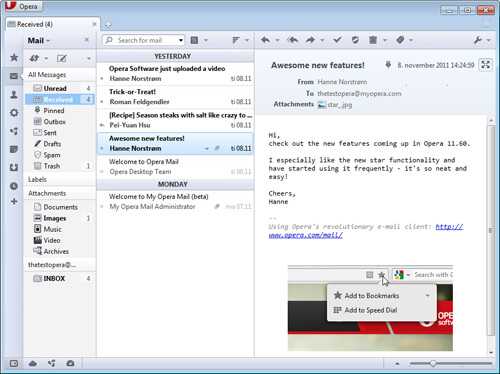This screenshot has height=374, width=500.
Task: Click the Labels section heading
Action: tap(37, 179)
